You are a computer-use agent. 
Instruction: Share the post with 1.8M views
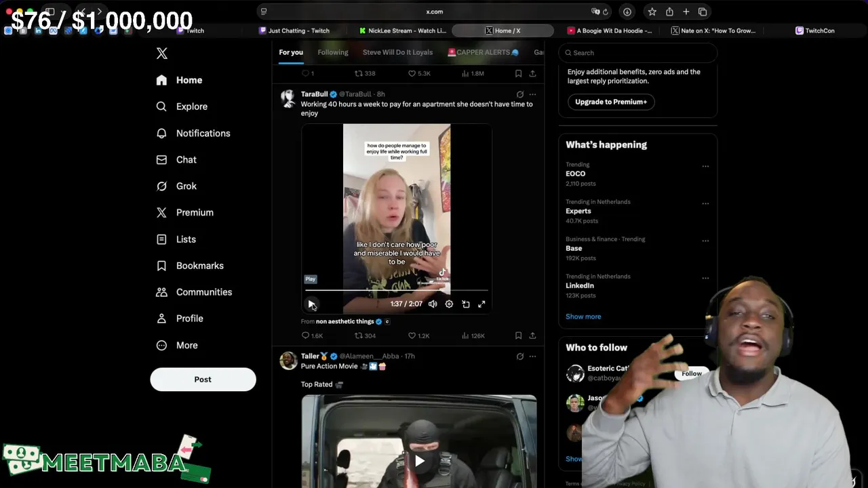click(532, 73)
